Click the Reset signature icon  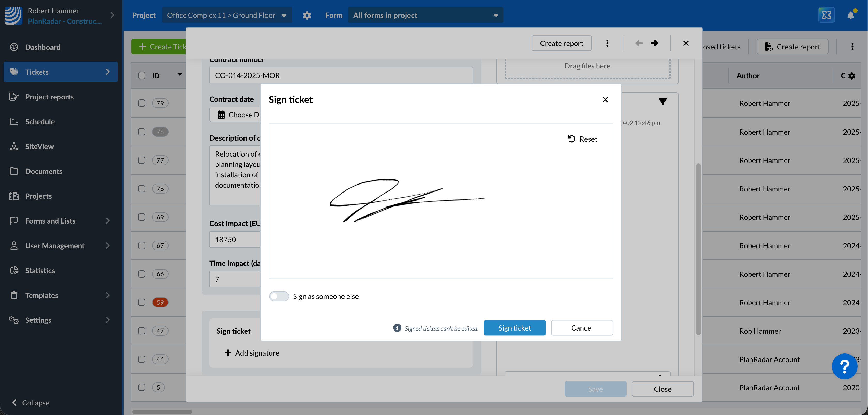click(572, 139)
